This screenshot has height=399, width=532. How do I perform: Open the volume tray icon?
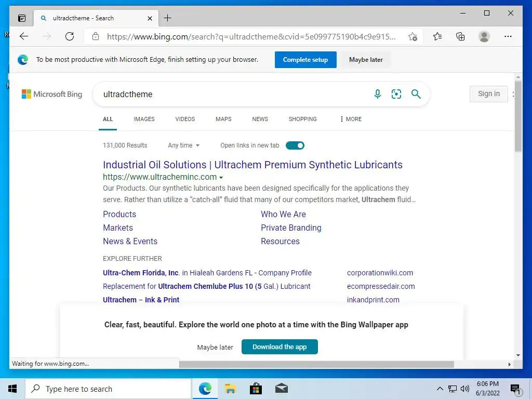click(465, 389)
